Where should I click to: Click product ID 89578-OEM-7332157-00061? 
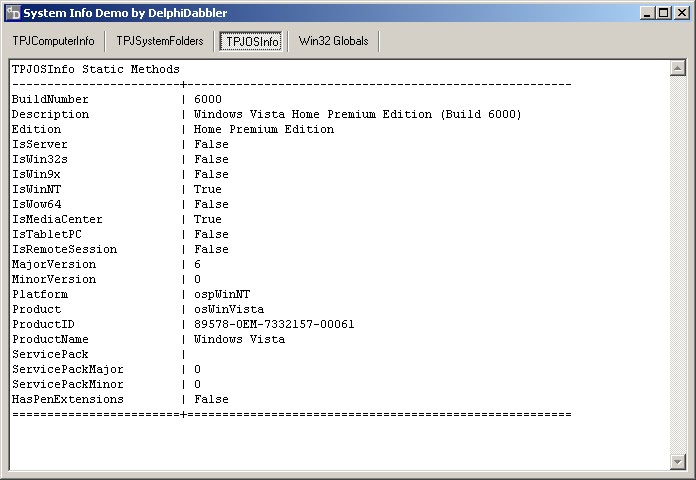(274, 324)
